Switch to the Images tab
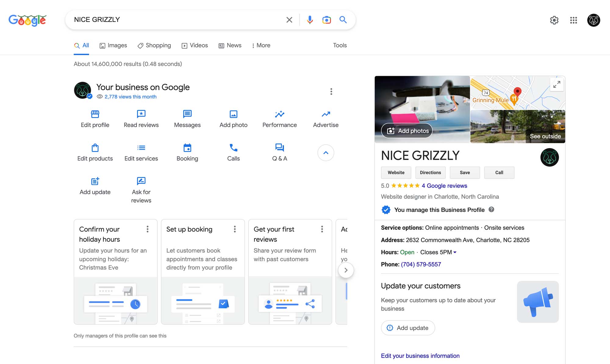Image resolution: width=610 pixels, height=364 pixels. [113, 45]
